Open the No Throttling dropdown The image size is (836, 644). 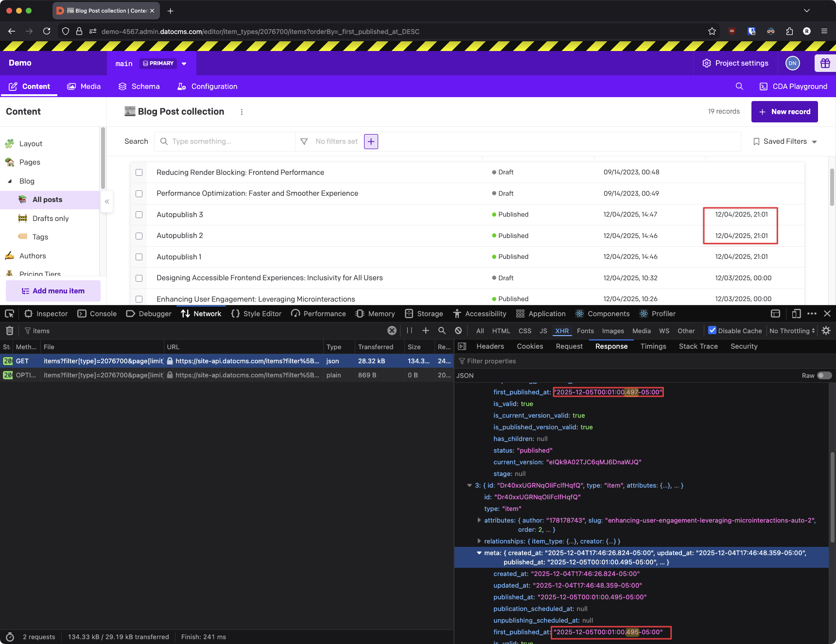pyautogui.click(x=792, y=331)
